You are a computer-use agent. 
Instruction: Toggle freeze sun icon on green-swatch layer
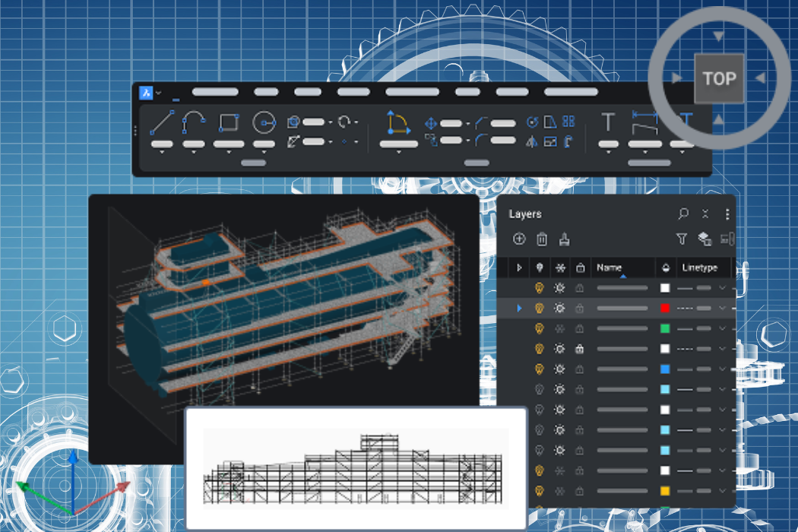[559, 328]
